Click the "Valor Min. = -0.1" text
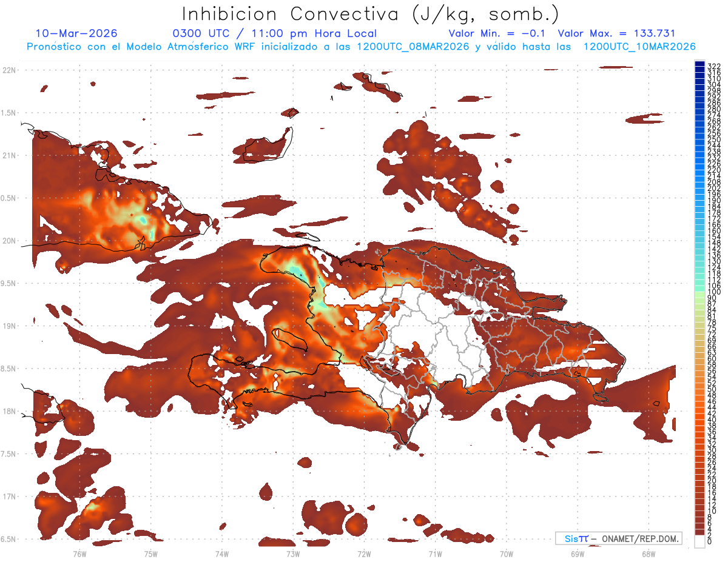 (x=497, y=33)
